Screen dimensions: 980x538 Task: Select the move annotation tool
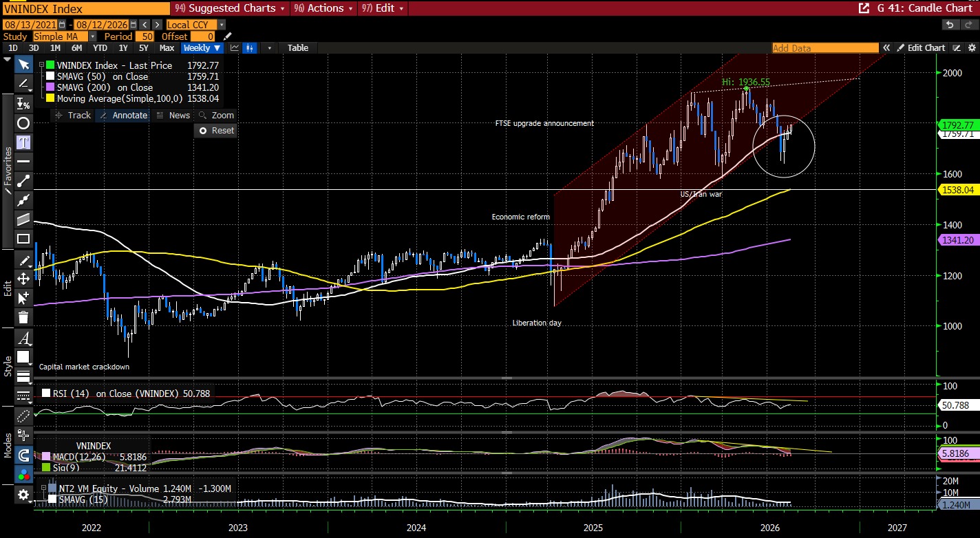click(23, 279)
